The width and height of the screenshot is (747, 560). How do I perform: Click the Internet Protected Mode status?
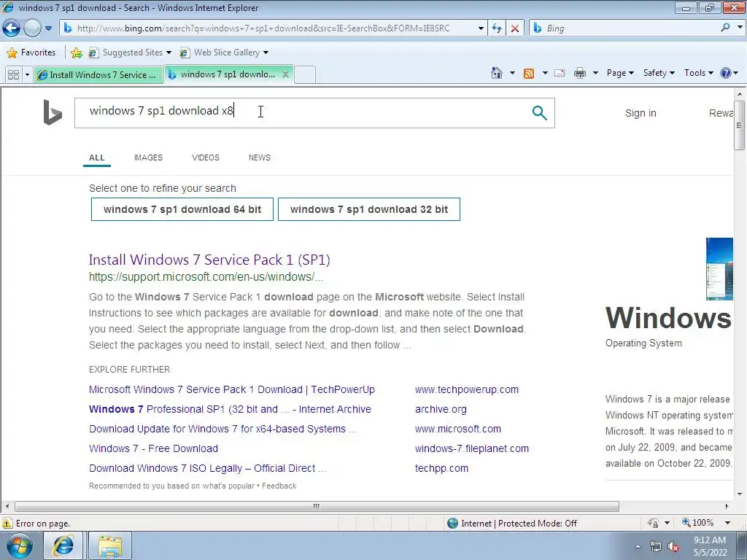(x=512, y=524)
